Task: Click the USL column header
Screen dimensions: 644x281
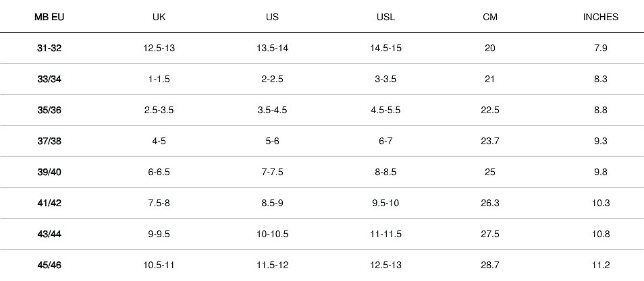Action: click(385, 17)
